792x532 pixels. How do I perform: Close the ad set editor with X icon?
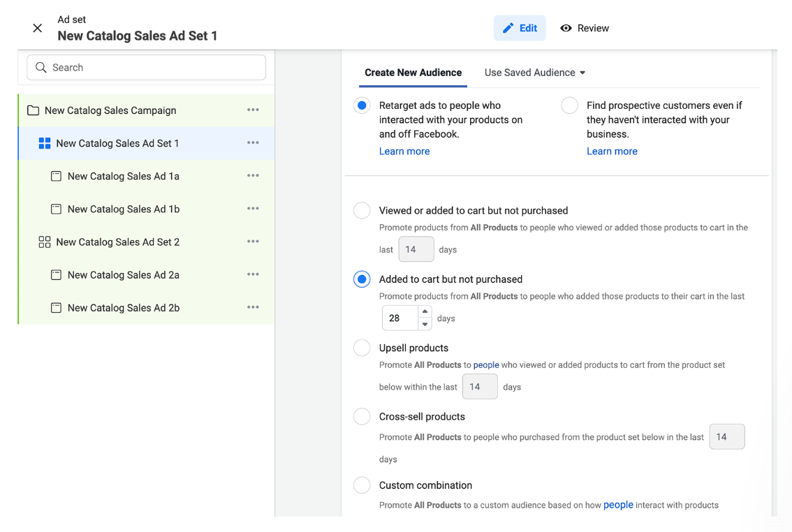[x=38, y=28]
